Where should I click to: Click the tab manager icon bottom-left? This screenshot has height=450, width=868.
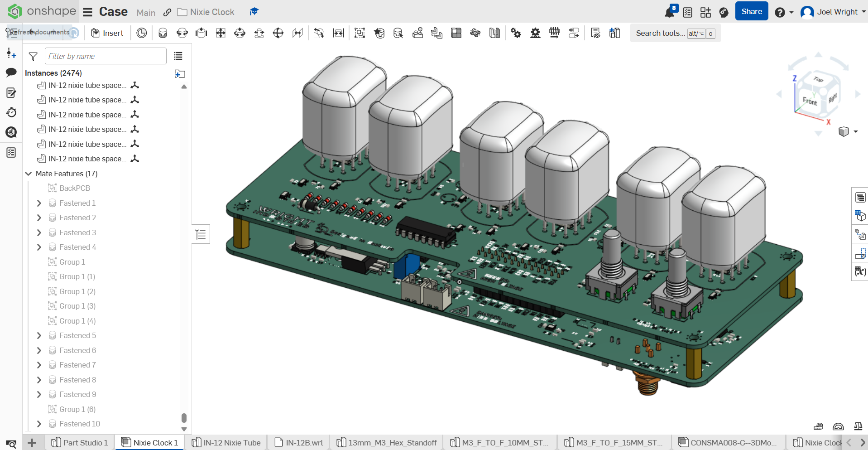point(11,444)
